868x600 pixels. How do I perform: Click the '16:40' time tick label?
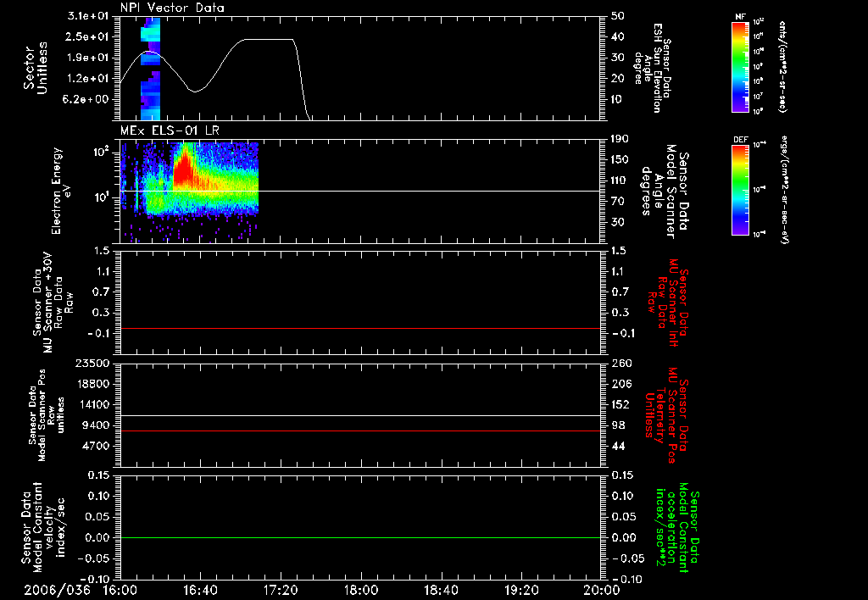coord(200,590)
